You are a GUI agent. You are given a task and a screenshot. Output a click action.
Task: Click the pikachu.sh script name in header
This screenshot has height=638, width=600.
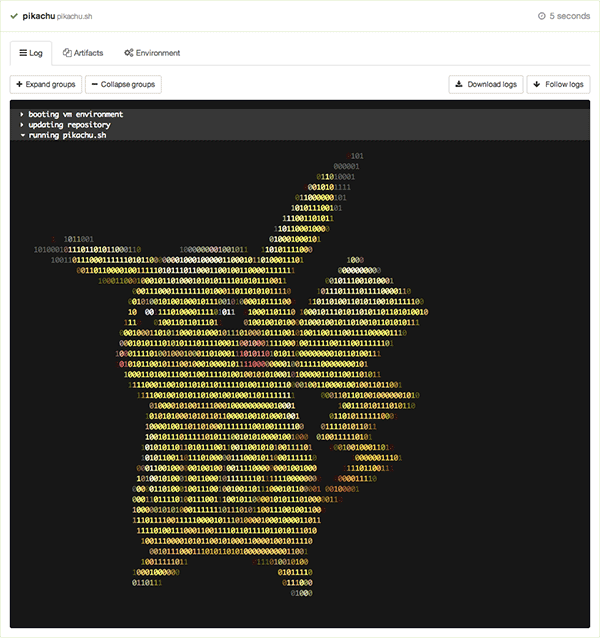click(x=74, y=17)
